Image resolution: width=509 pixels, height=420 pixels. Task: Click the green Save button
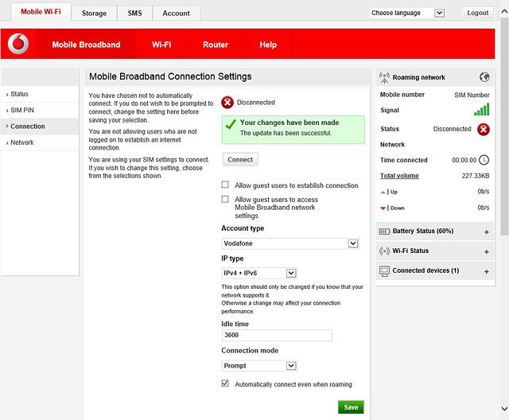351,407
